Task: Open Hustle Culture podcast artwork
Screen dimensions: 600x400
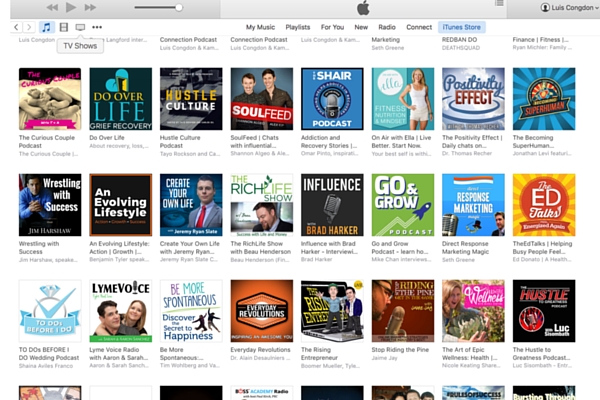Action: tap(191, 99)
